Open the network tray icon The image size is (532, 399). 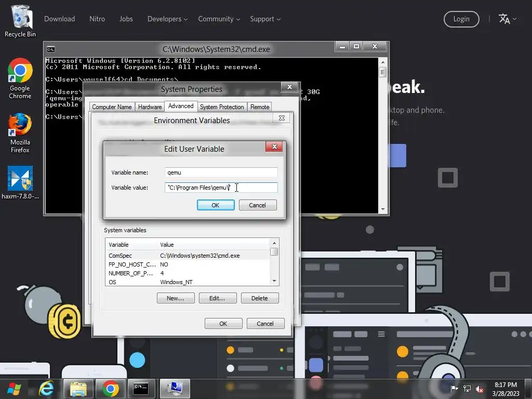click(467, 389)
